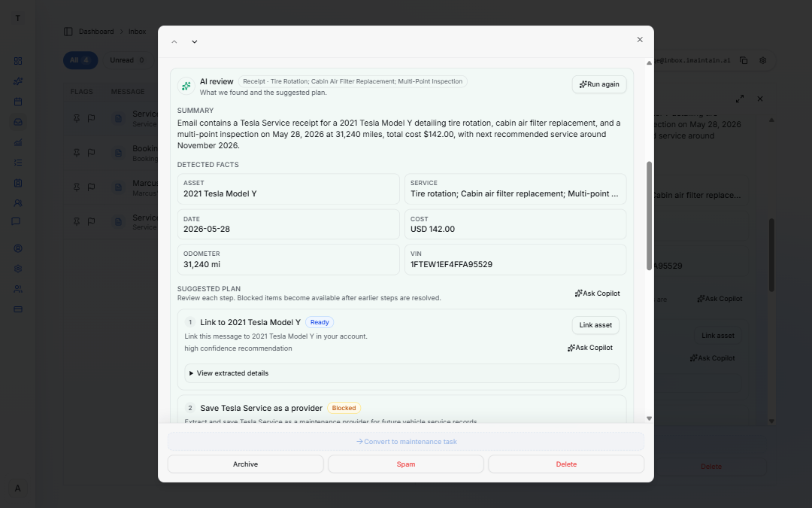Screen dimensions: 812x508
Task: Open the profile circle icon in sidebar
Action: (x=18, y=248)
